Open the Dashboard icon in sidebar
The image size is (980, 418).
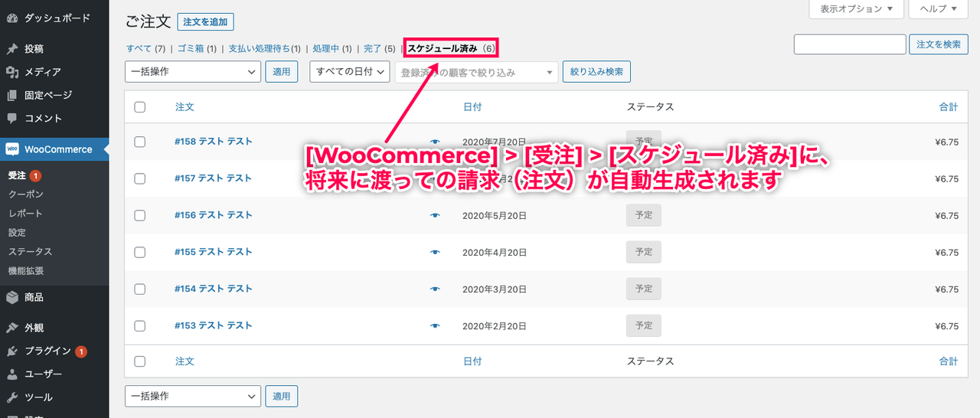click(12, 18)
